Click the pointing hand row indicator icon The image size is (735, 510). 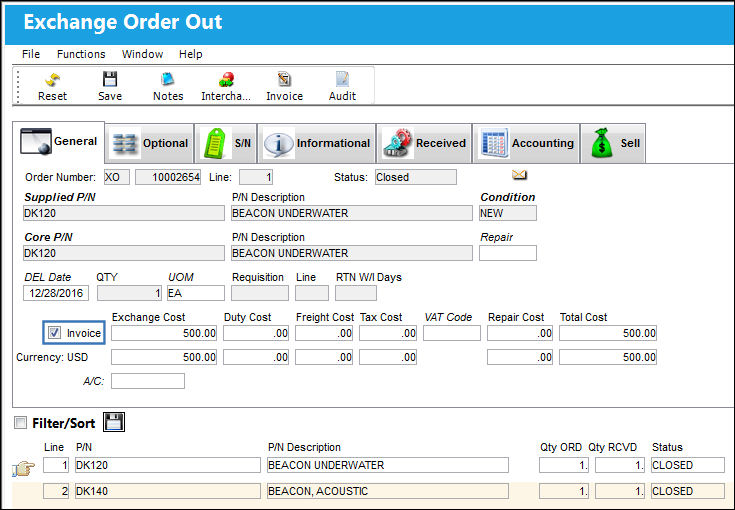point(24,467)
